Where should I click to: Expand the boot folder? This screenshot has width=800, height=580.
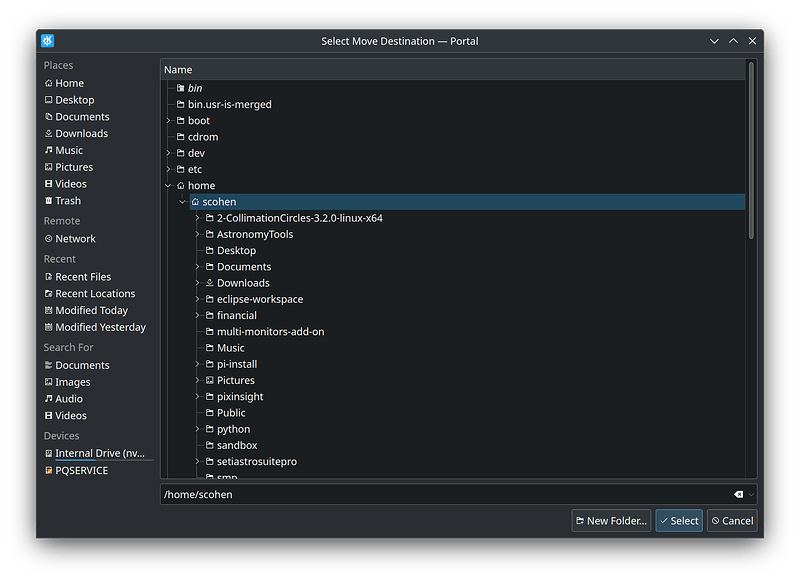167,121
